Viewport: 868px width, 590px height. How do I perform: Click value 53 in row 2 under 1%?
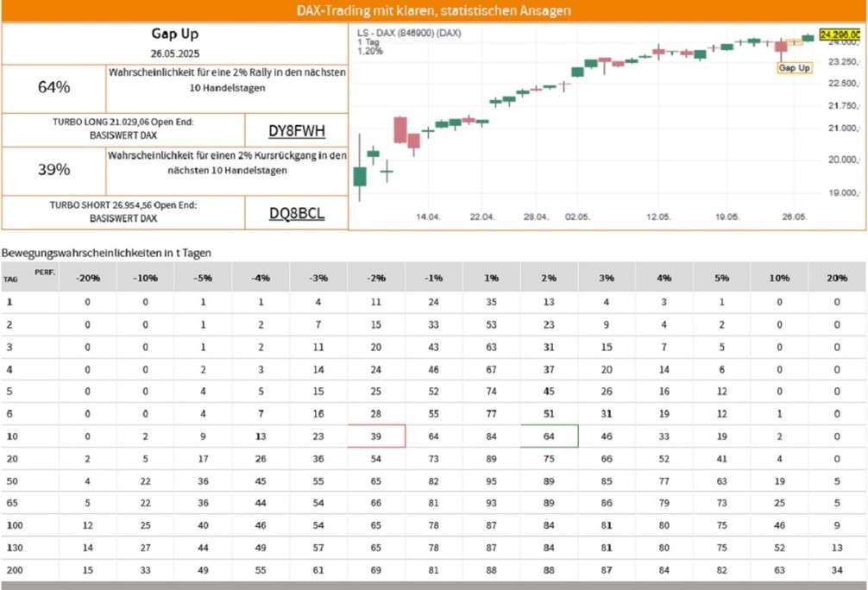(491, 324)
